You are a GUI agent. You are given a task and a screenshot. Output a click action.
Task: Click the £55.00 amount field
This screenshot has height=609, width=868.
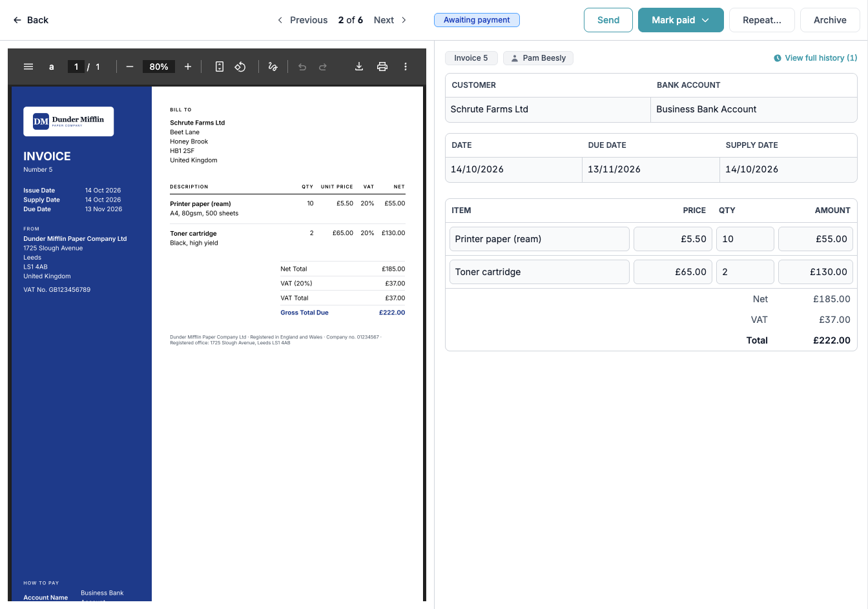pos(816,239)
